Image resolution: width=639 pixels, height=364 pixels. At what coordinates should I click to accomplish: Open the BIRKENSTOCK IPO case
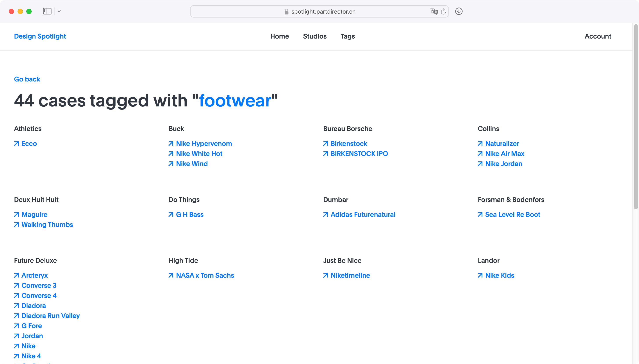click(359, 154)
